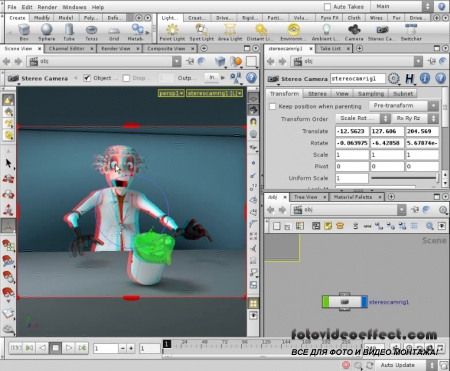Jump to the first frame
Image resolution: width=450 pixels, height=371 pixels.
15,348
